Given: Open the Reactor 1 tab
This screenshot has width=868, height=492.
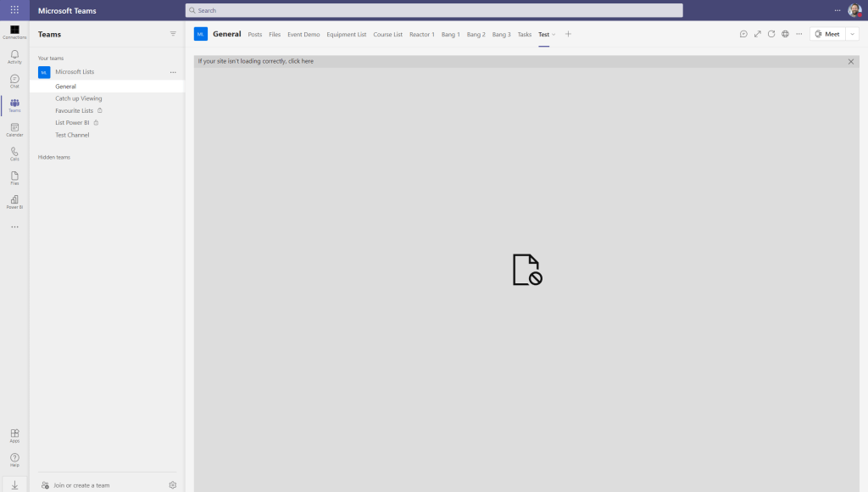Looking at the screenshot, I should (422, 34).
